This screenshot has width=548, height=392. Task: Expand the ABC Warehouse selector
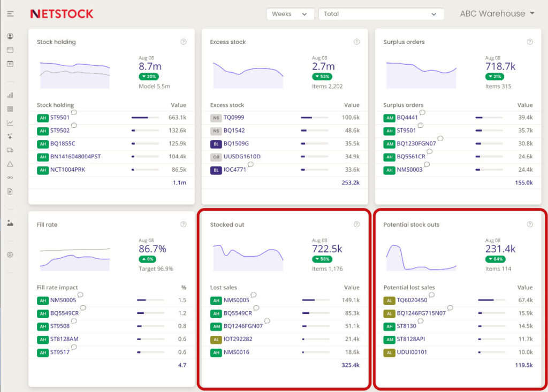497,13
